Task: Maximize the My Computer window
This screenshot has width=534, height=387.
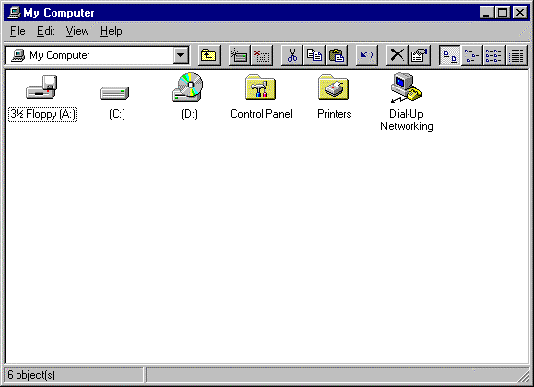Action: click(x=502, y=13)
